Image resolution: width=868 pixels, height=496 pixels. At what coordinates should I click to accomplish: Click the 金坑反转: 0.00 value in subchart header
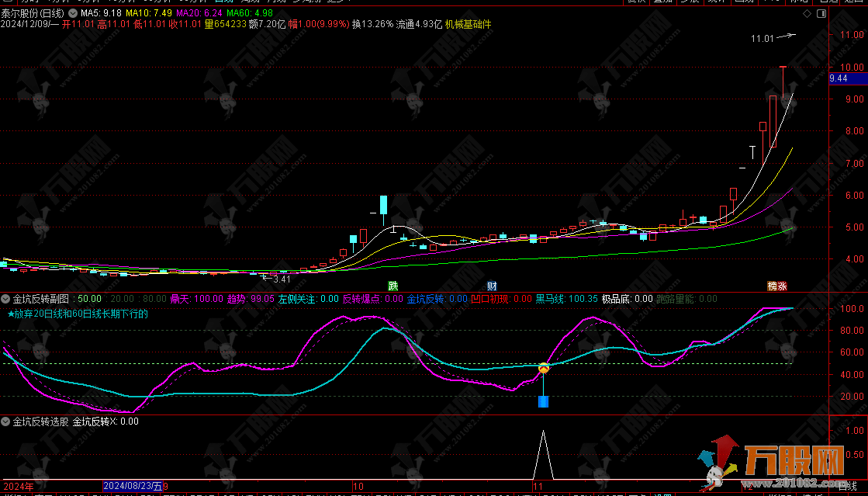click(437, 299)
